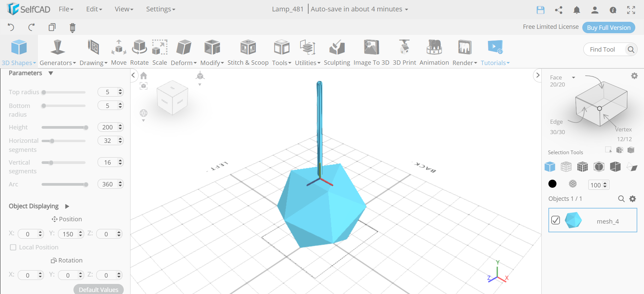Delete selection with the trash icon
Screen dimensions: 644x294
(72, 27)
